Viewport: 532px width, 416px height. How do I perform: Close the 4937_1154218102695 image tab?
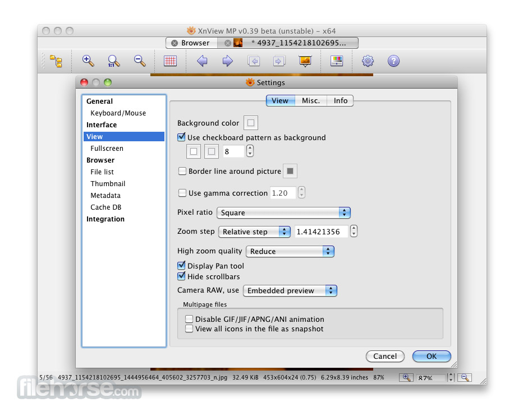click(x=228, y=43)
